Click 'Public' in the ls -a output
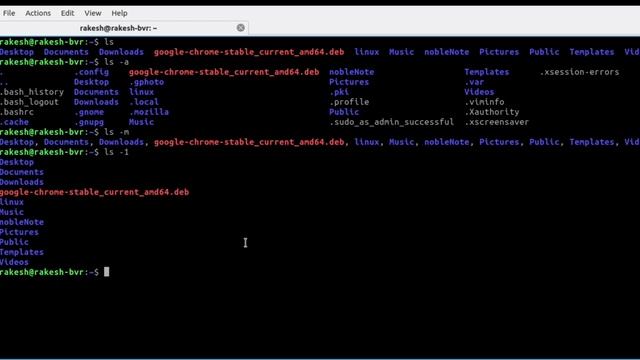Screen dimensions: 640x360 (344, 112)
